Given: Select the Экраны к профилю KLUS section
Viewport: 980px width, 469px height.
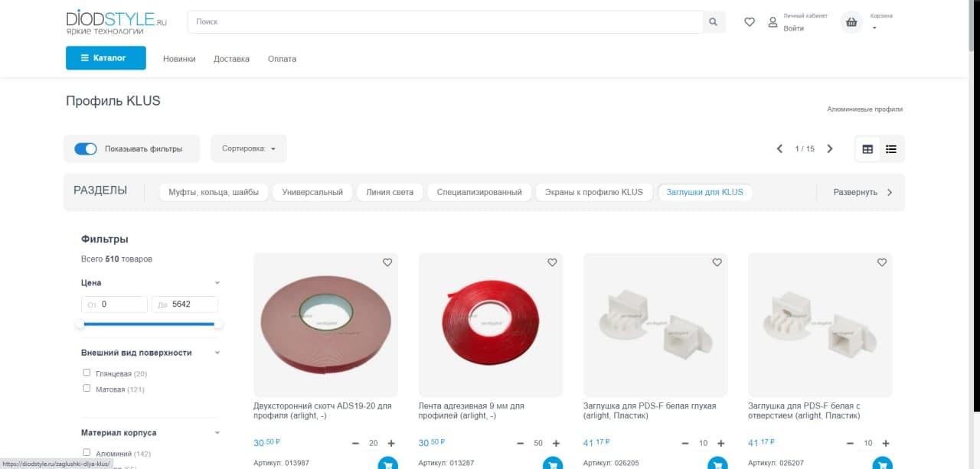Looking at the screenshot, I should tap(594, 192).
